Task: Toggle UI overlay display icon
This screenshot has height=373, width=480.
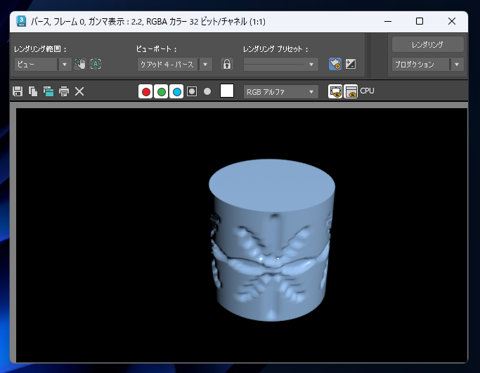Action: pyautogui.click(x=335, y=91)
